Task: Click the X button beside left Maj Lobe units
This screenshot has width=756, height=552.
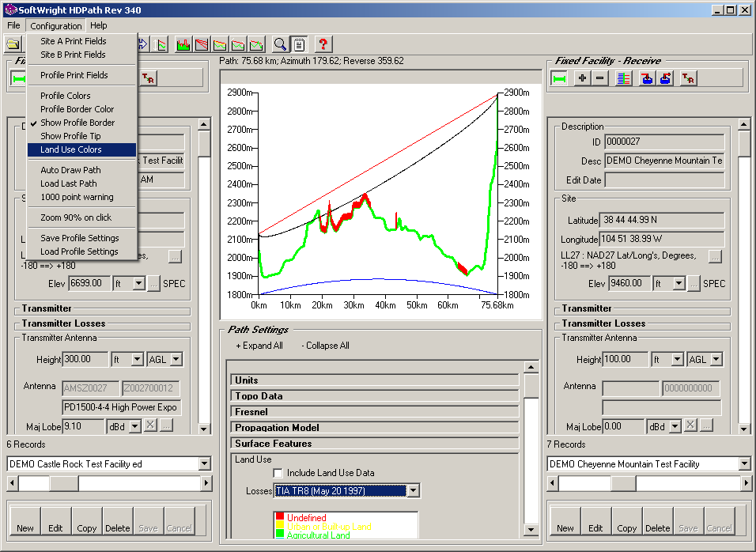Action: [x=151, y=425]
